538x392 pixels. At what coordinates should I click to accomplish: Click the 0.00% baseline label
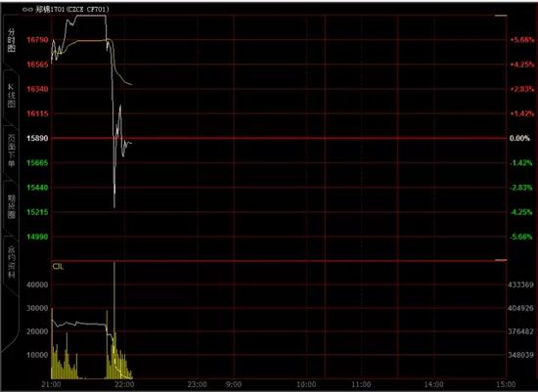519,138
